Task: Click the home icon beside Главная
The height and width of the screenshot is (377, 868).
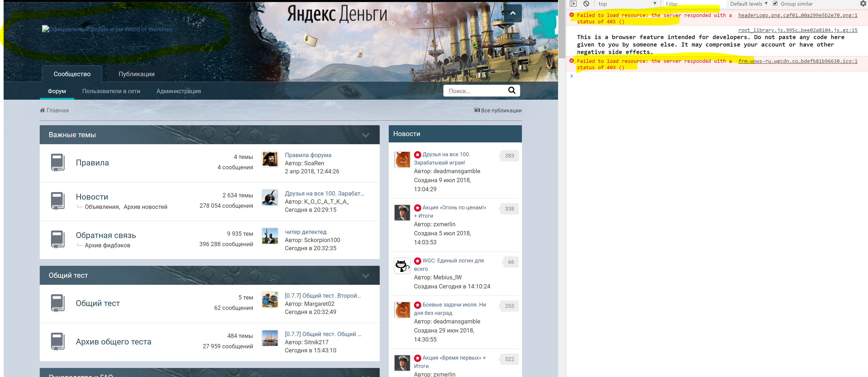Action: [x=42, y=110]
